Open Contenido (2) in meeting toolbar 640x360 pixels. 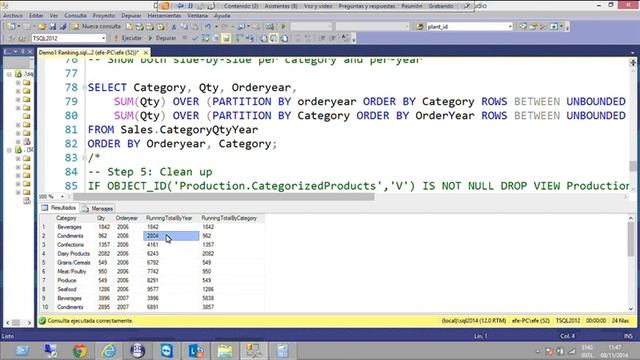pos(241,6)
